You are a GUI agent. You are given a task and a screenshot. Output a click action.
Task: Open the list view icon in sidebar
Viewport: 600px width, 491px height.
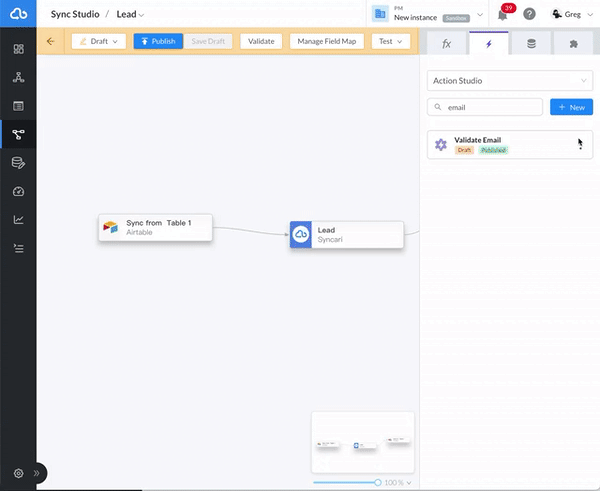(x=18, y=106)
